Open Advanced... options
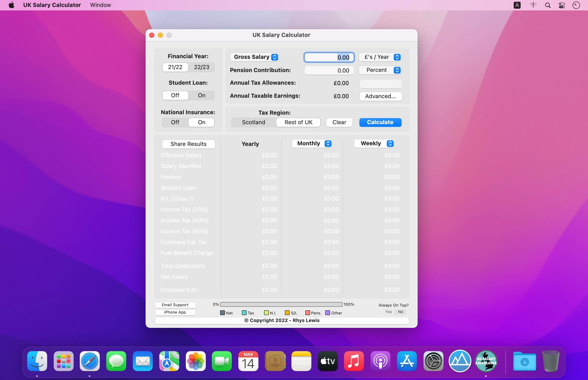Image resolution: width=588 pixels, height=380 pixels. [381, 96]
